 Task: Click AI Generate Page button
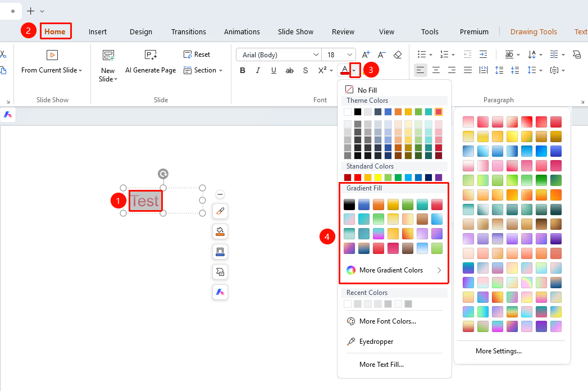tap(151, 62)
